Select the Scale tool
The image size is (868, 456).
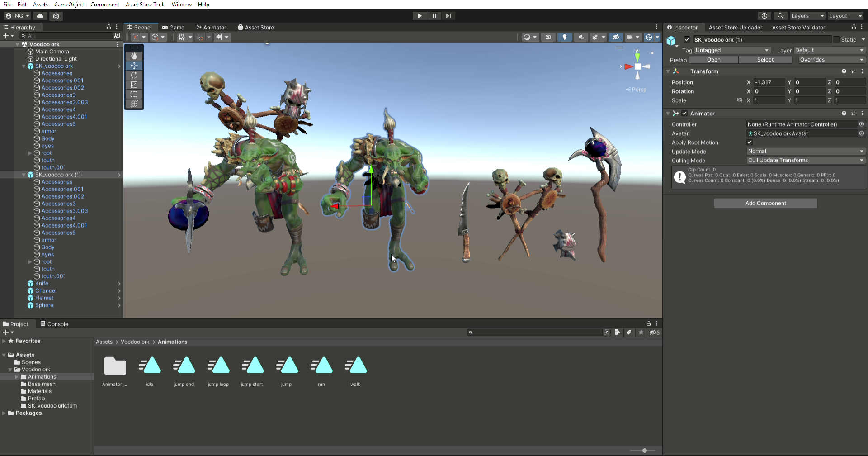[x=134, y=85]
